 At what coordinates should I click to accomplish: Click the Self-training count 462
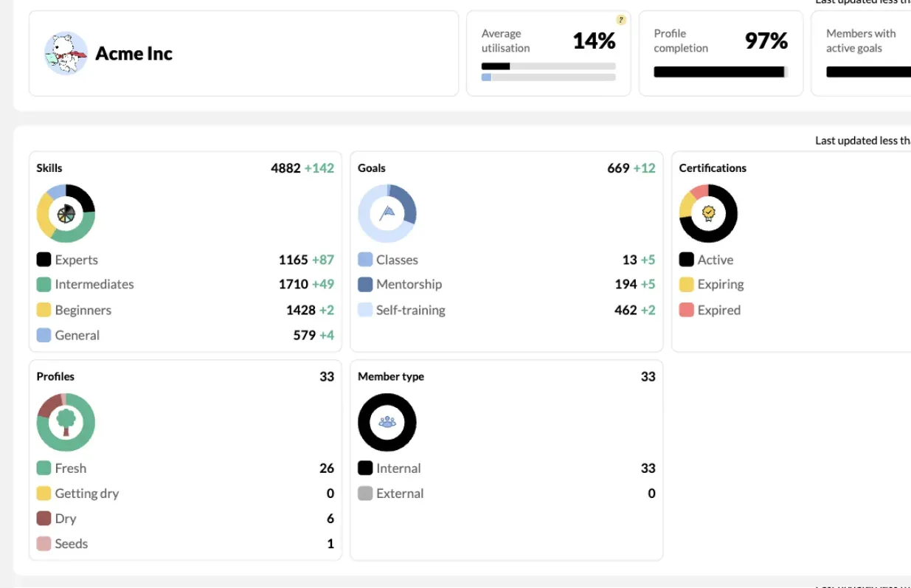pyautogui.click(x=626, y=310)
